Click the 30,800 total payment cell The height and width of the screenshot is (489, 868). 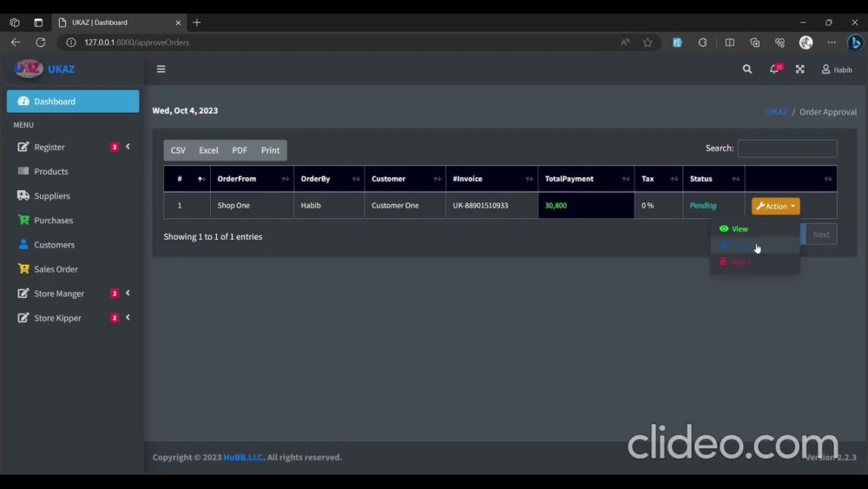click(x=586, y=206)
